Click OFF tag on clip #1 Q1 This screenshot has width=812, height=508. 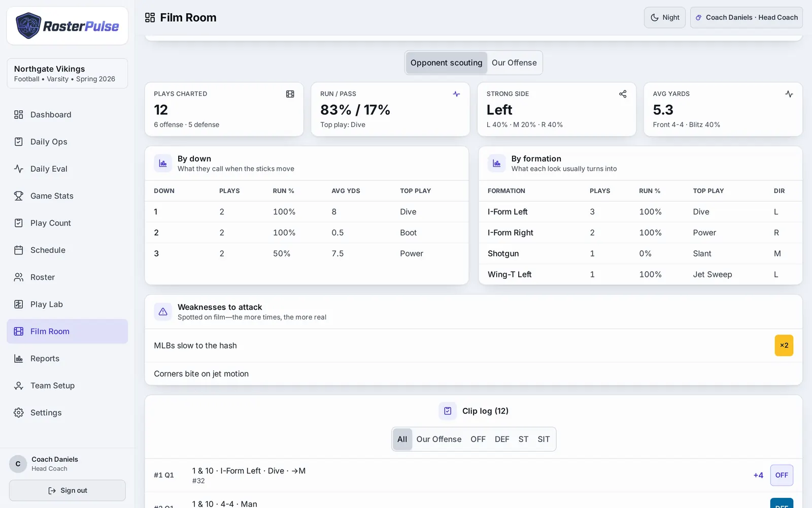782,475
